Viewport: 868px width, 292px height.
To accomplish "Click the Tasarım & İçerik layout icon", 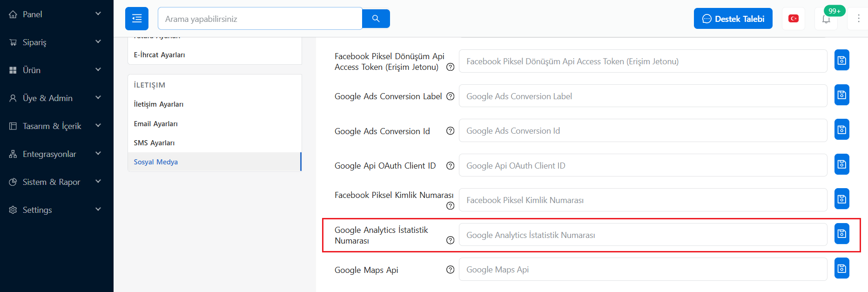I will (x=13, y=126).
